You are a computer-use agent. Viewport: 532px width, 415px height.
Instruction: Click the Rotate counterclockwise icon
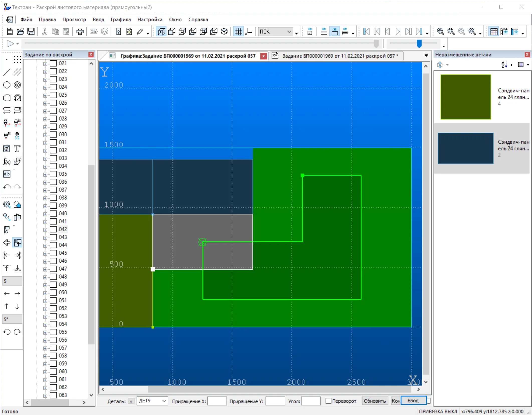(x=7, y=332)
